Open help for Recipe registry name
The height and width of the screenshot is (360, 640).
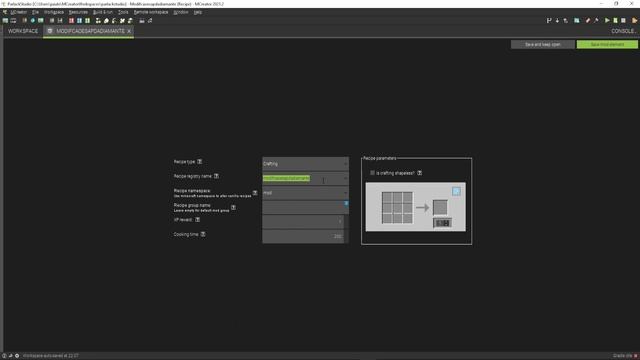click(x=216, y=176)
